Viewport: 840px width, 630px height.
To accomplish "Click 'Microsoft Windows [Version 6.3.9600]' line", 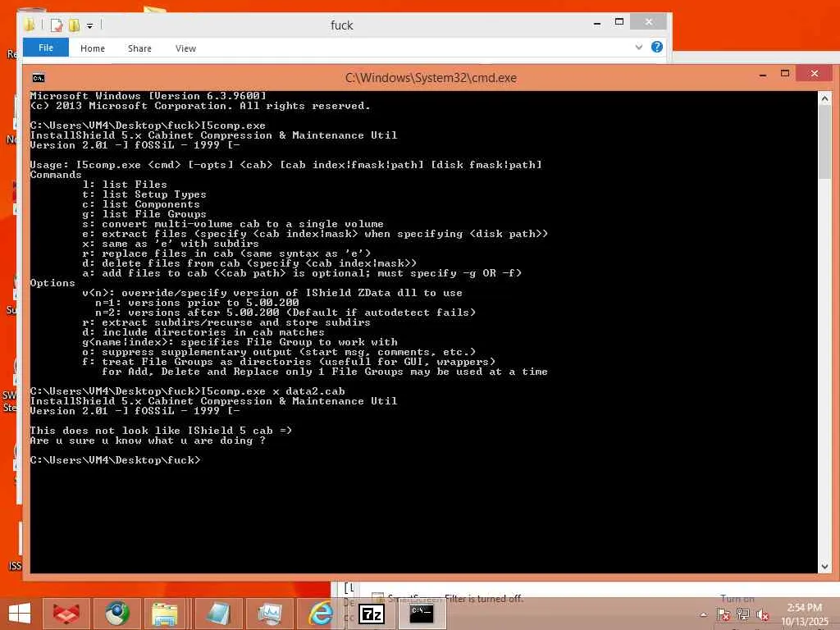I will pyautogui.click(x=148, y=96).
